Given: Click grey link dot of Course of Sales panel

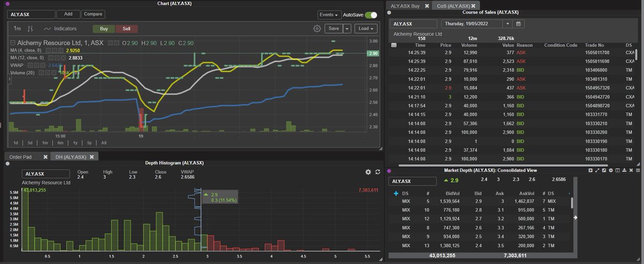Looking at the screenshot, I should pyautogui.click(x=389, y=13).
